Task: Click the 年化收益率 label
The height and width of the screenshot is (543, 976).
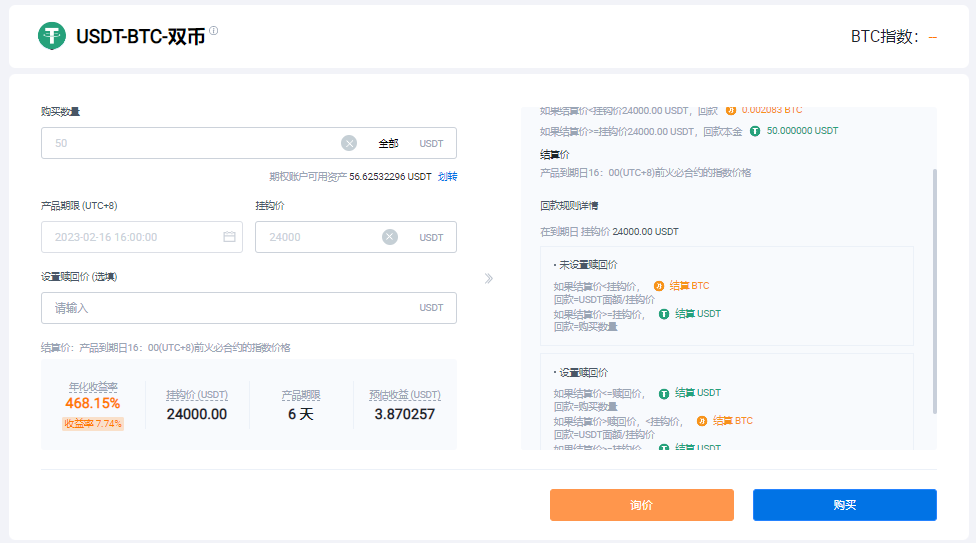Action: (93, 387)
